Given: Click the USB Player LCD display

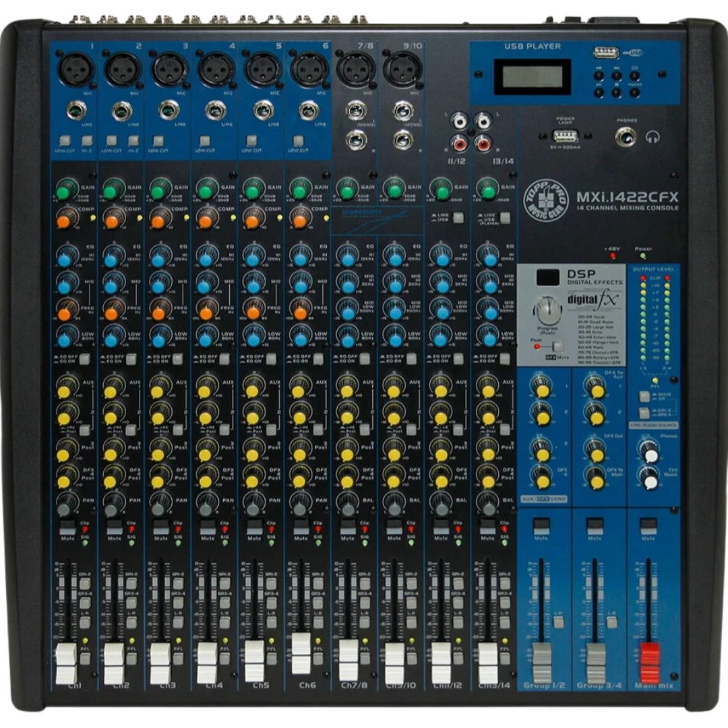Looking at the screenshot, I should [x=532, y=75].
